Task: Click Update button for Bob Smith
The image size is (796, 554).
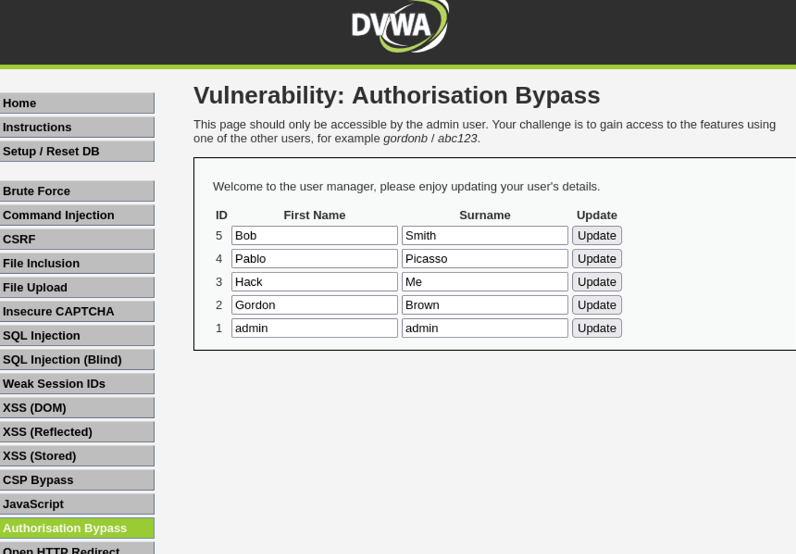Action: tap(597, 236)
